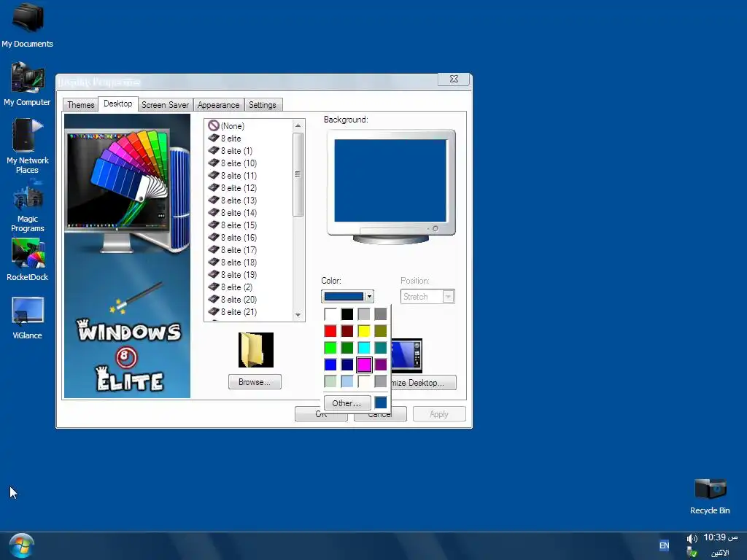Pick the pale mint green swatch

click(x=330, y=381)
